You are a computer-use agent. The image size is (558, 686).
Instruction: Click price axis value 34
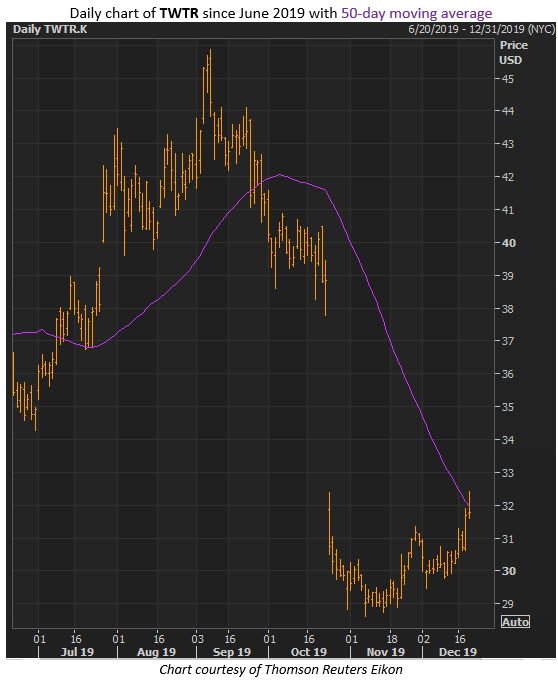click(x=508, y=440)
